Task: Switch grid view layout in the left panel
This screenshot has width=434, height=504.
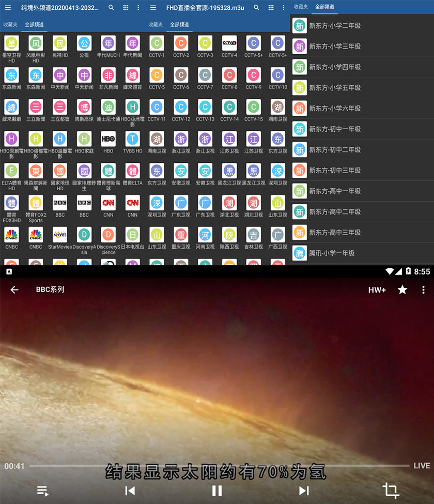Action: coord(126,8)
